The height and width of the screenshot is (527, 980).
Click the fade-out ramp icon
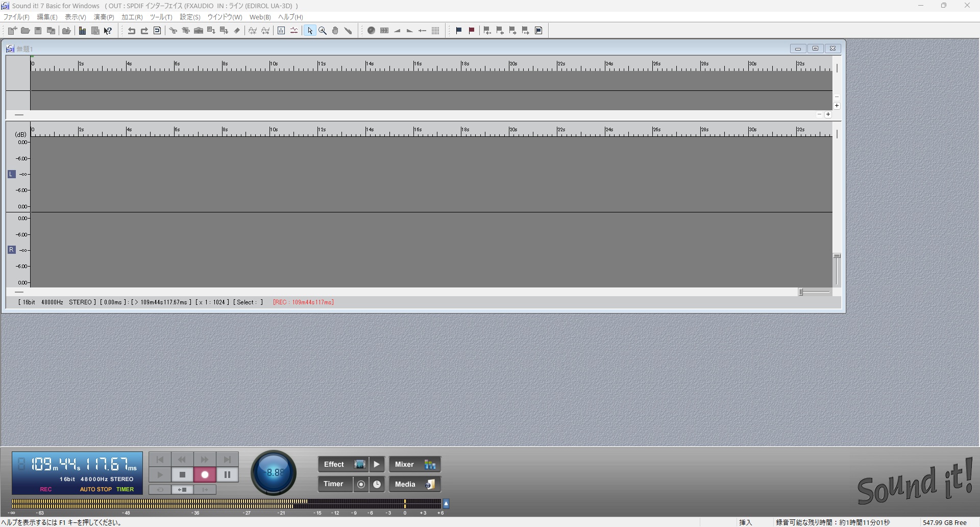410,31
